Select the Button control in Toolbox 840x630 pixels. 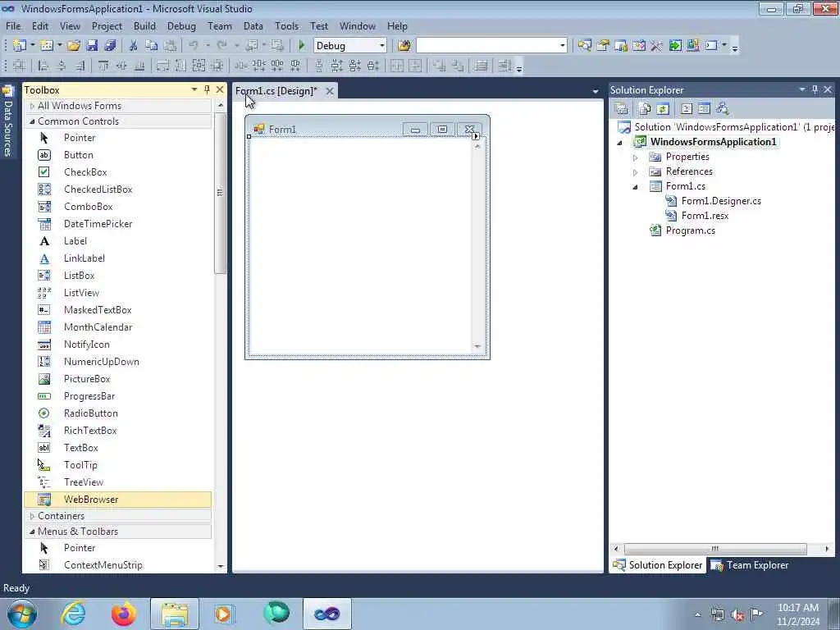(118, 155)
